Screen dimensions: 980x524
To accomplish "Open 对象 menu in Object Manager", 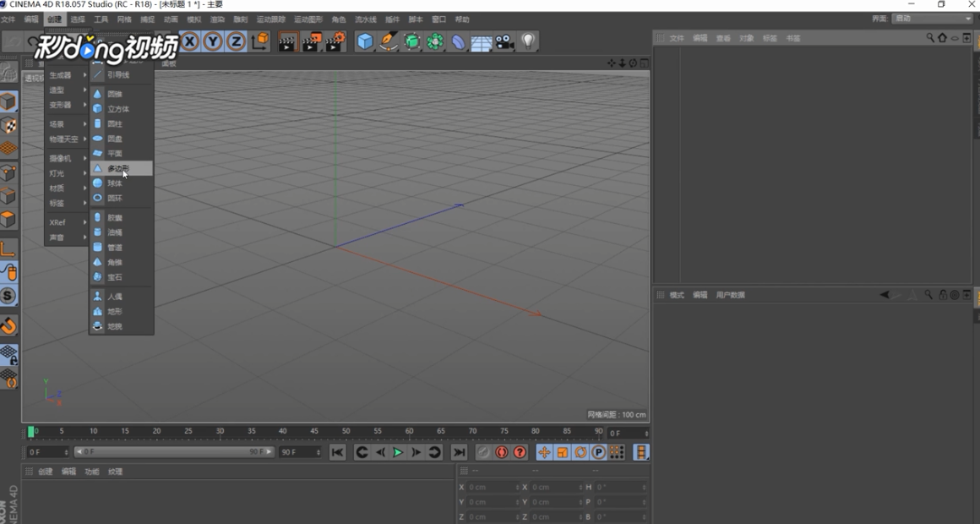I will (x=746, y=38).
